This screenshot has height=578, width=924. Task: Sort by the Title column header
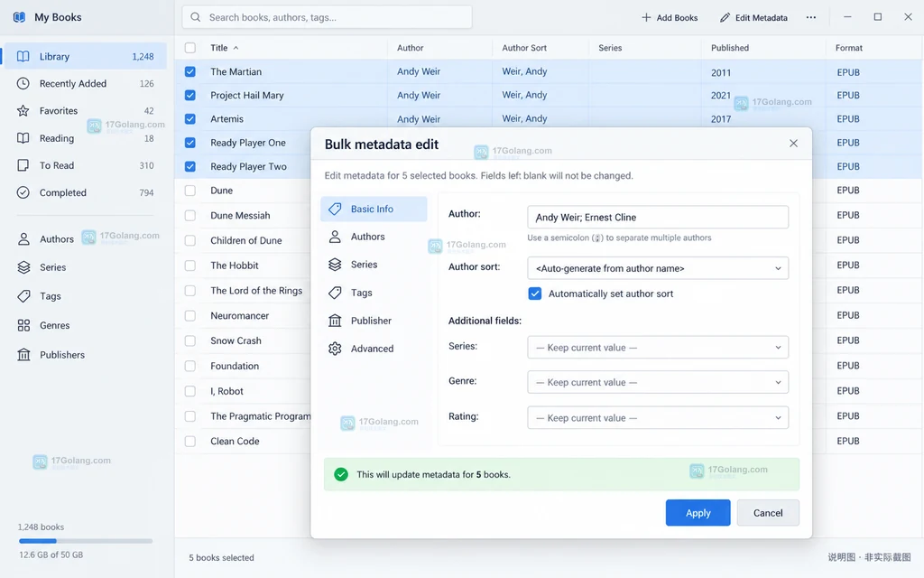click(224, 48)
